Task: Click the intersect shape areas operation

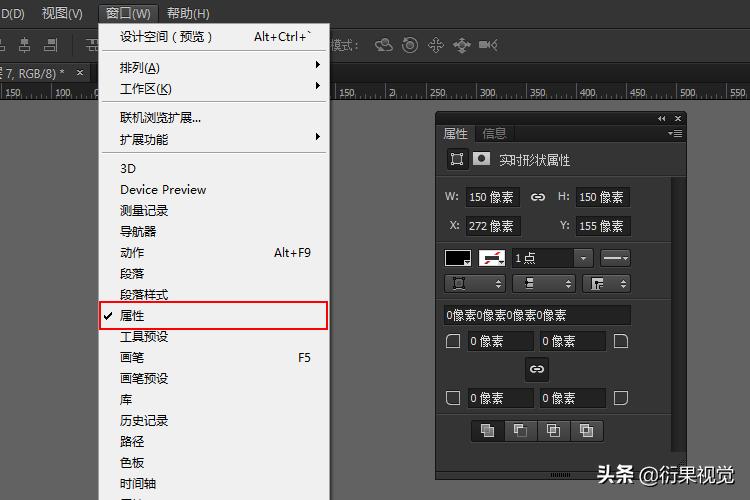Action: pyautogui.click(x=553, y=431)
